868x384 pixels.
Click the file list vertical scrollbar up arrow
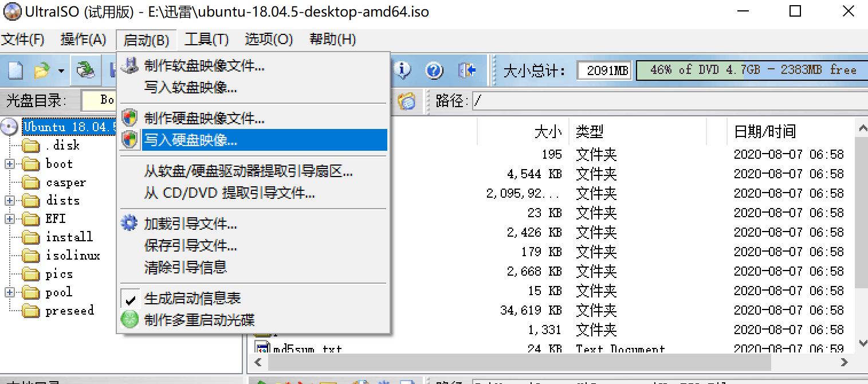862,128
